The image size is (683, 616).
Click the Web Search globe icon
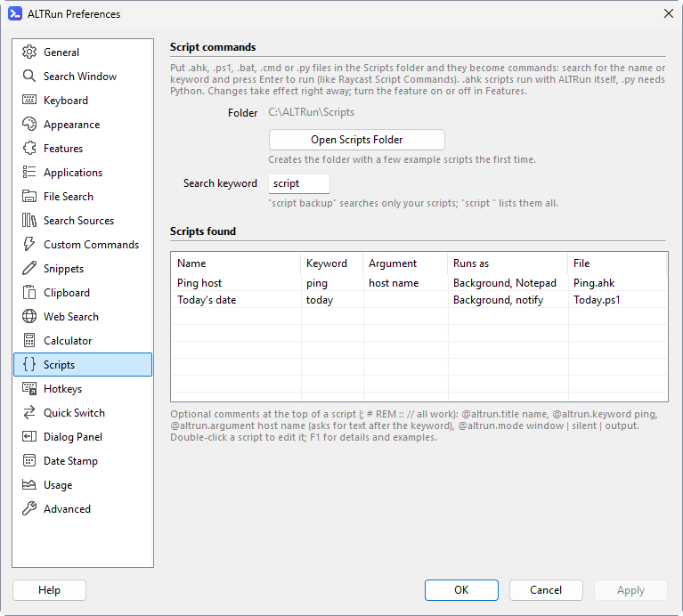pos(29,316)
